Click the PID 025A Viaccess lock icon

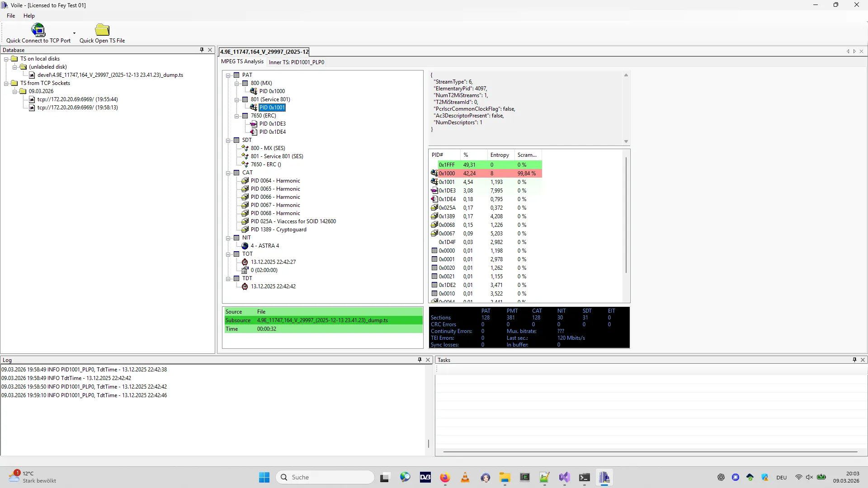tap(245, 221)
